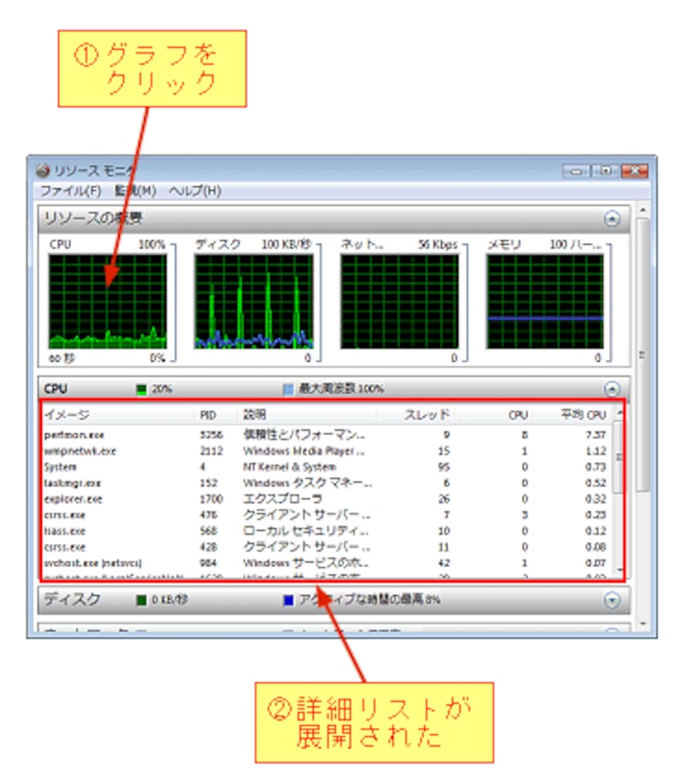Image resolution: width=684 pixels, height=784 pixels.
Task: Maximize the リソース モニタ window
Action: tap(605, 172)
